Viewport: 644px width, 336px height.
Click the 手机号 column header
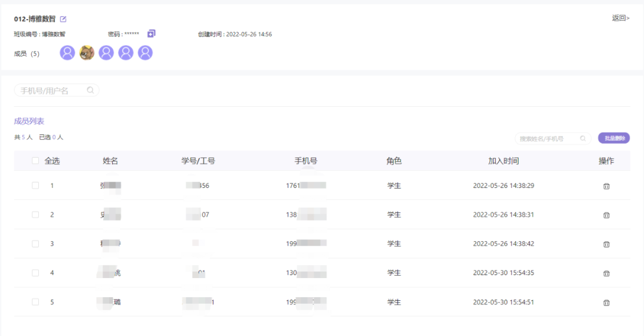[x=306, y=161]
